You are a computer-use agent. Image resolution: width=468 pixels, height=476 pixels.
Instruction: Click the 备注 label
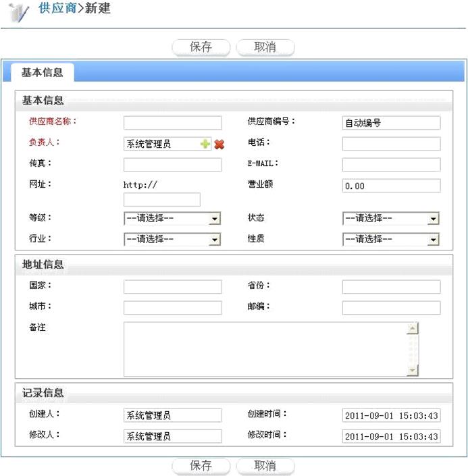pyautogui.click(x=37, y=327)
